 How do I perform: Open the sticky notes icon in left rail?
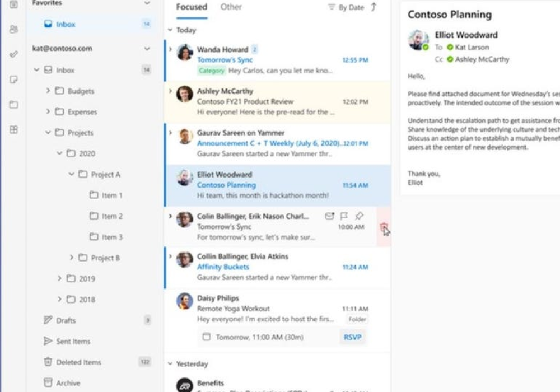point(13,80)
